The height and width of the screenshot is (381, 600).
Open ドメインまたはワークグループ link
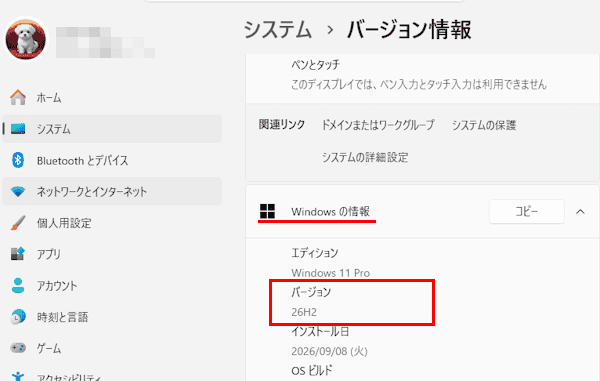point(378,125)
